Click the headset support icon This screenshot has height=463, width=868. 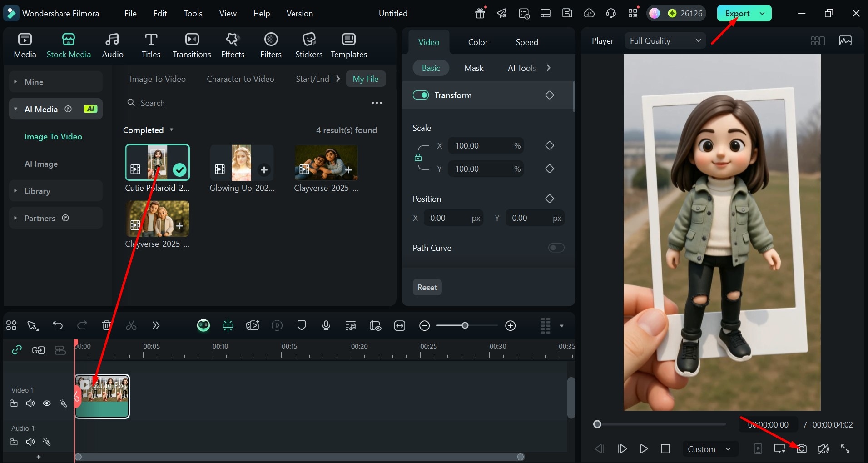click(611, 13)
